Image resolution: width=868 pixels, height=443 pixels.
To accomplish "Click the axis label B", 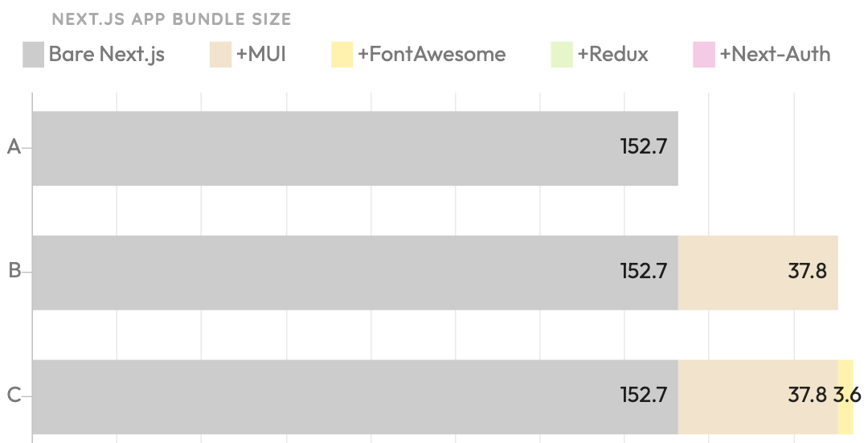I will (x=14, y=271).
